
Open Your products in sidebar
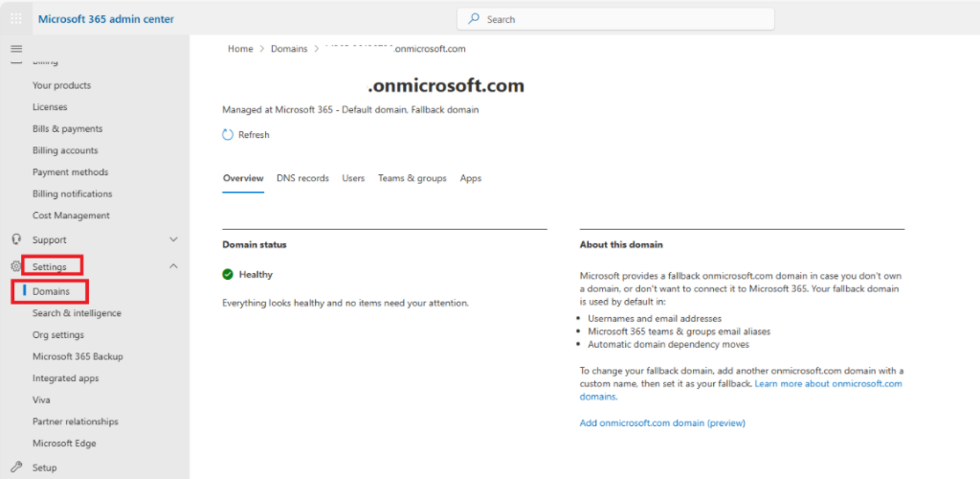[x=62, y=85]
